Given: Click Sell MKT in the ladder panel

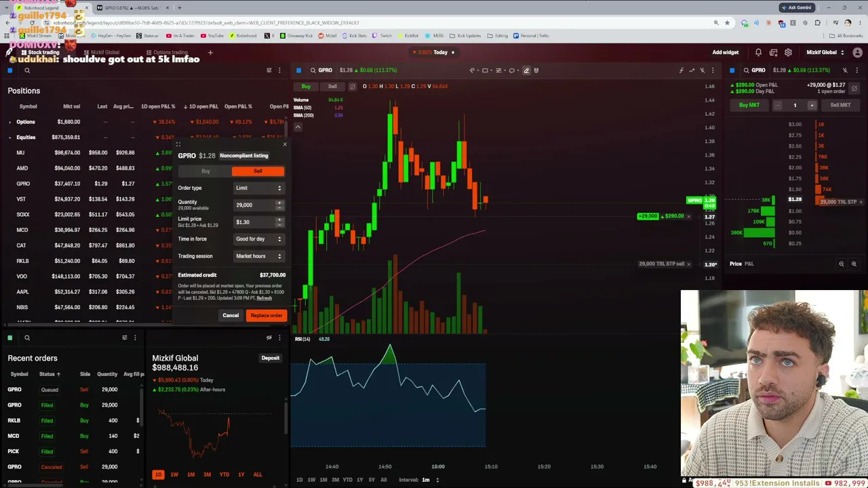Looking at the screenshot, I should coord(840,105).
